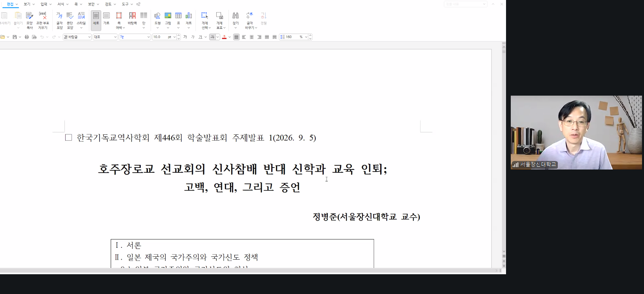Toggle 가로 landscape page orientation

[x=106, y=18]
